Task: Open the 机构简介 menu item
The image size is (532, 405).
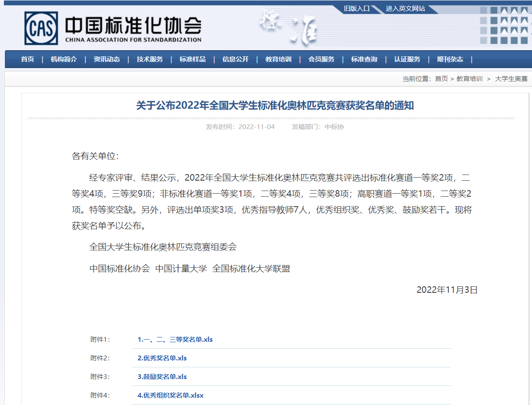Action: point(64,59)
